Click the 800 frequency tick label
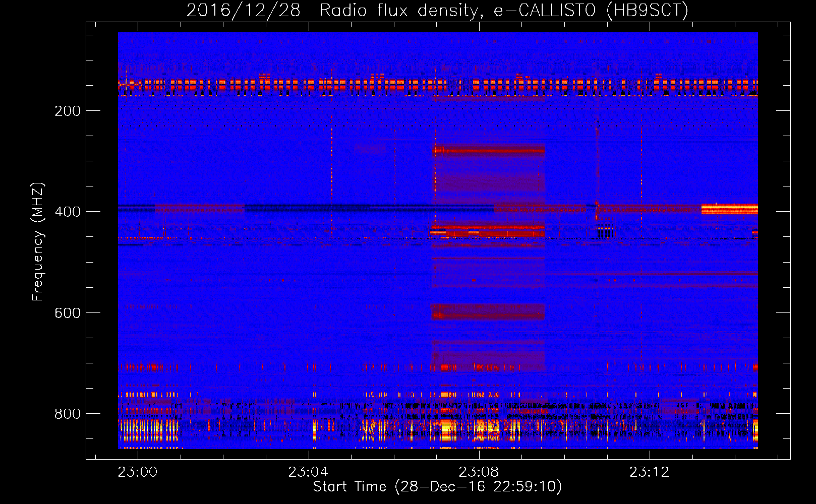 pyautogui.click(x=68, y=414)
